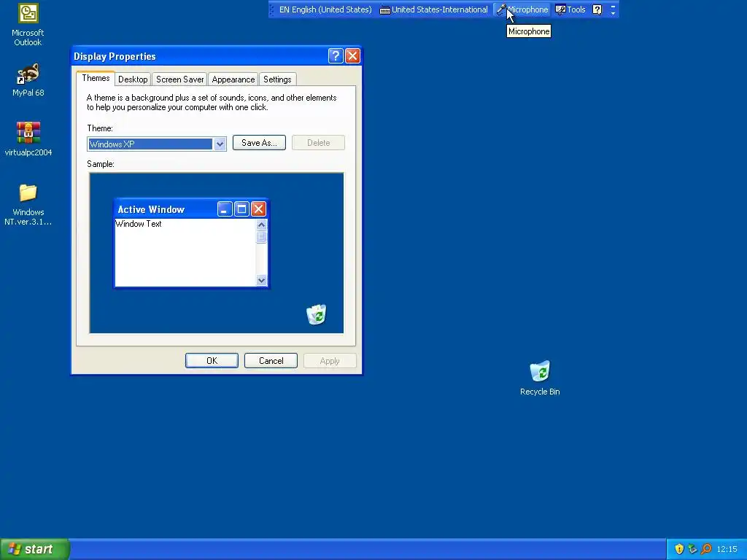Click the theme sample preview area
This screenshot has height=560, width=747.
tap(216, 253)
